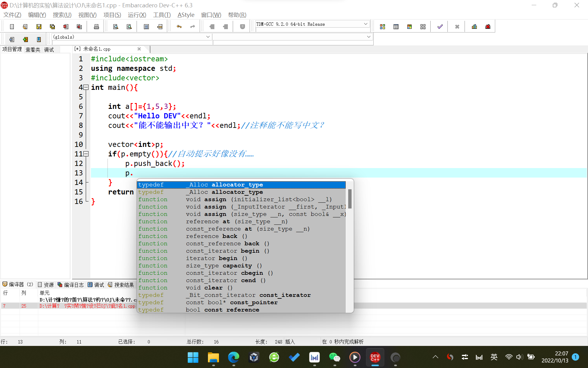
Task: Open the 运行(X) menu
Action: click(x=137, y=15)
